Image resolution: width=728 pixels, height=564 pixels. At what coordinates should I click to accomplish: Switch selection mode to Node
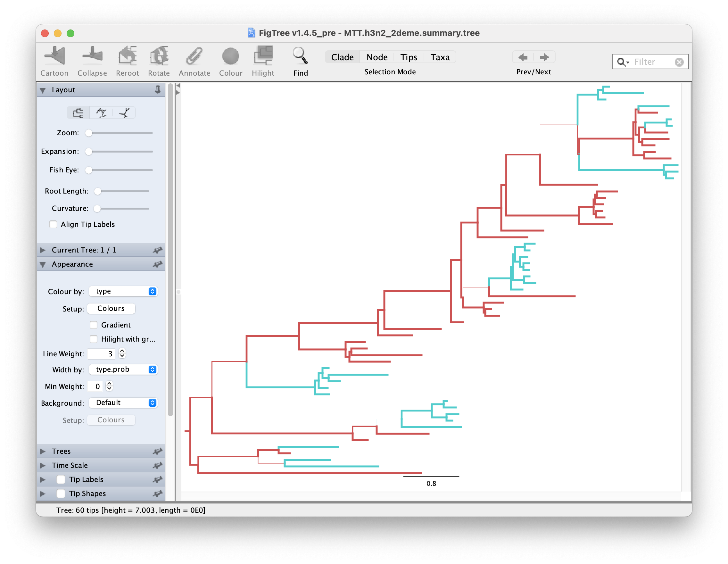[x=377, y=57]
